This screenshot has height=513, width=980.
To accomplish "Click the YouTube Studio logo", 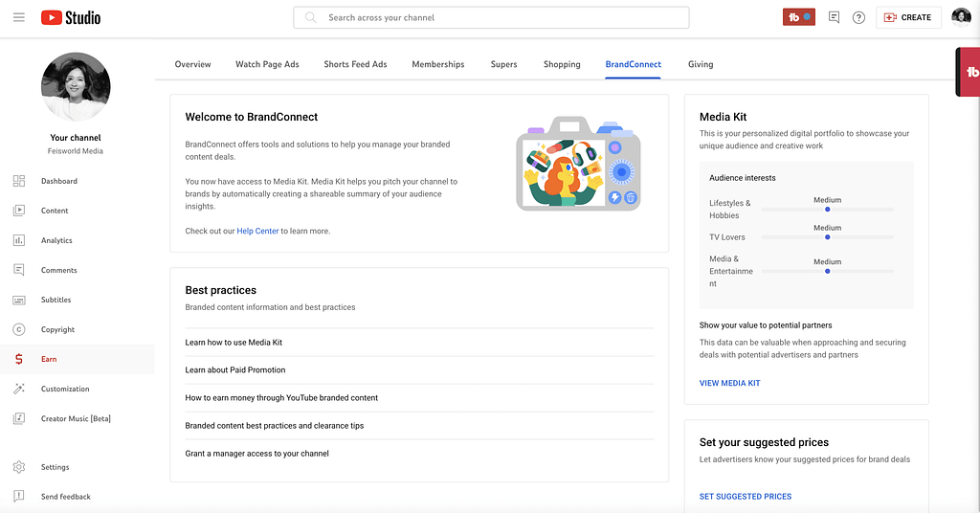I will point(71,17).
